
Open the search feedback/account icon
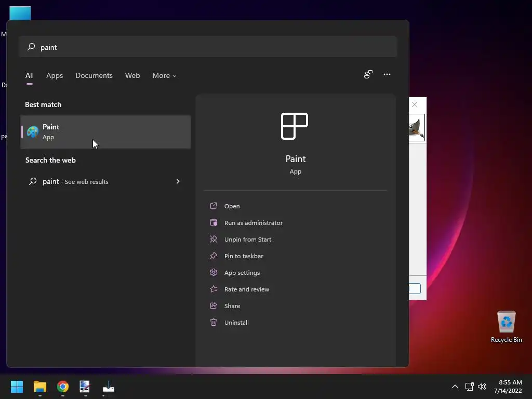pyautogui.click(x=368, y=74)
